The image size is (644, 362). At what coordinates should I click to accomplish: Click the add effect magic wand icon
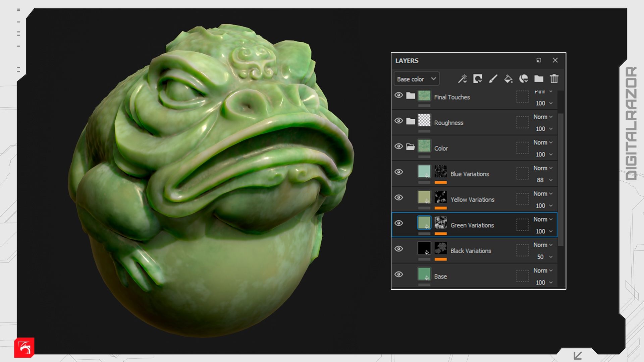click(x=462, y=79)
